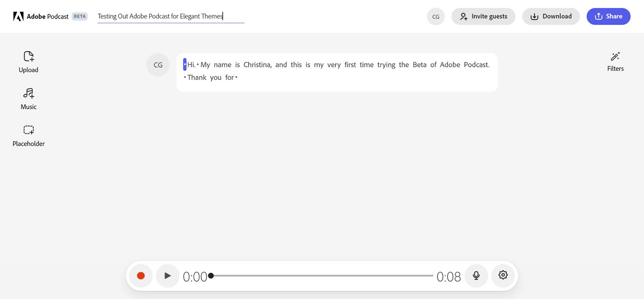The image size is (644, 299).
Task: Click the playback scrubber handle
Action: tap(211, 276)
